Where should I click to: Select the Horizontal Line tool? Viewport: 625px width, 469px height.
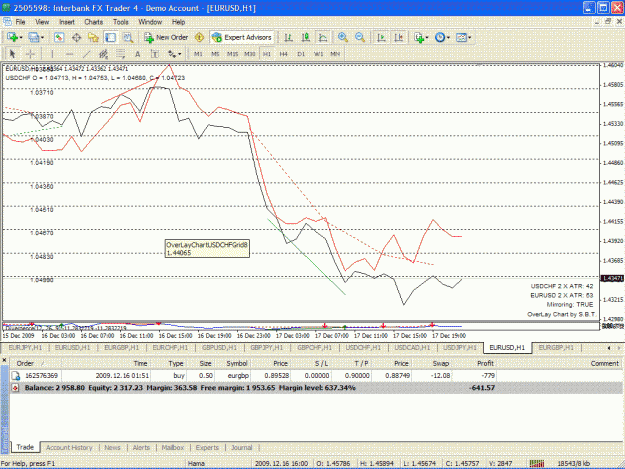(69, 54)
